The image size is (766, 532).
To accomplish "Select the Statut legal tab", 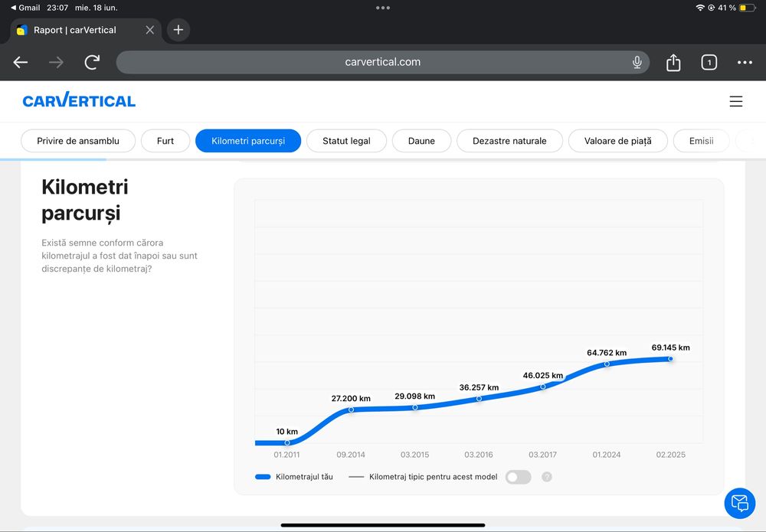I will [346, 141].
